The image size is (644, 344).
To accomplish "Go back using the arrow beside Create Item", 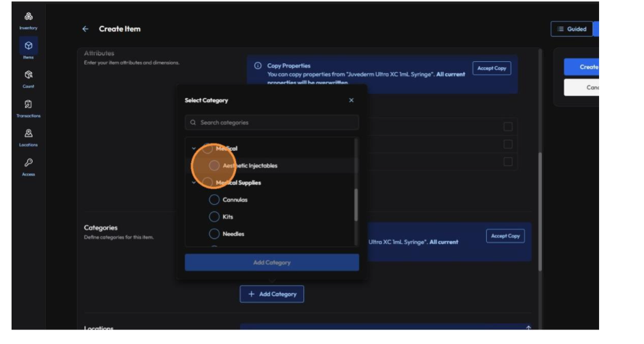I will point(86,29).
